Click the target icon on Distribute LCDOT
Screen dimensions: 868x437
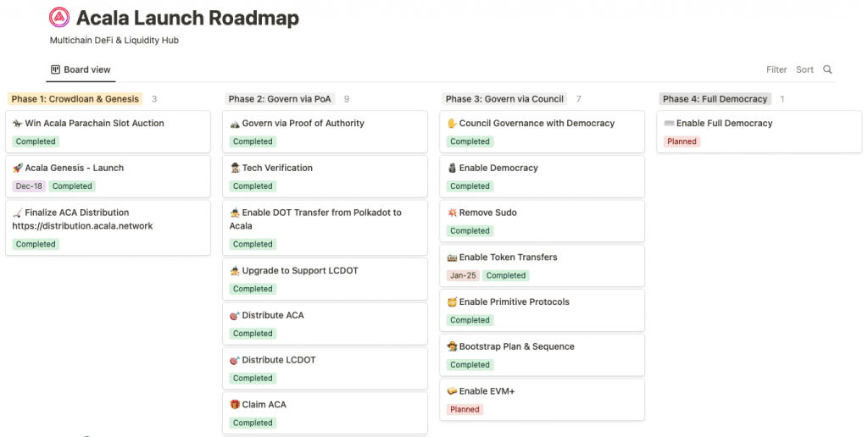pos(235,360)
